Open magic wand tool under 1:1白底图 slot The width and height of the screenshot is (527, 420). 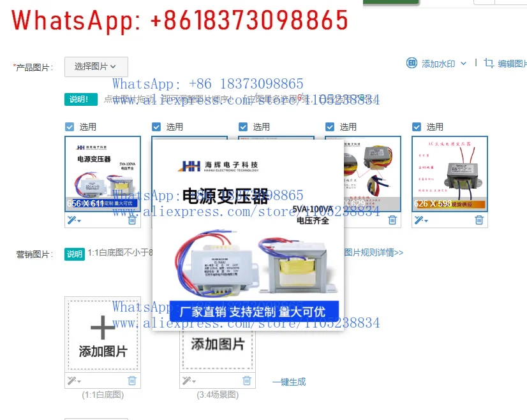pos(74,380)
